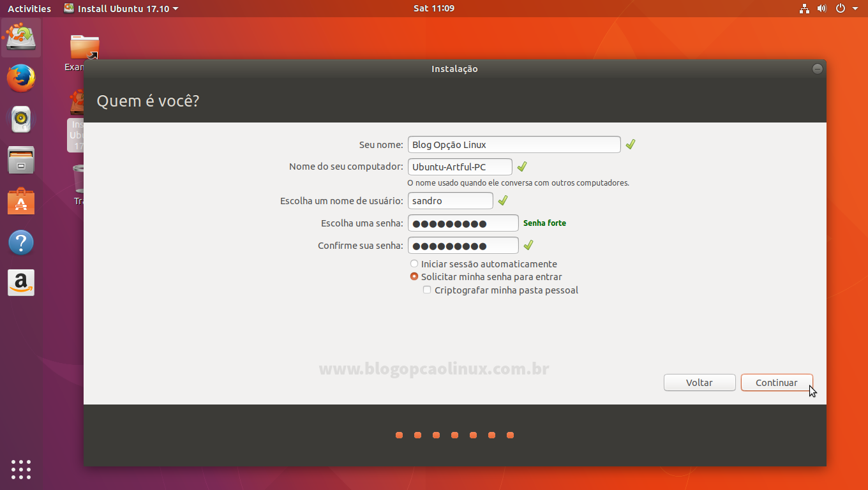Open the volume icon in top bar
Screen dimensions: 868x490
pos(822,8)
